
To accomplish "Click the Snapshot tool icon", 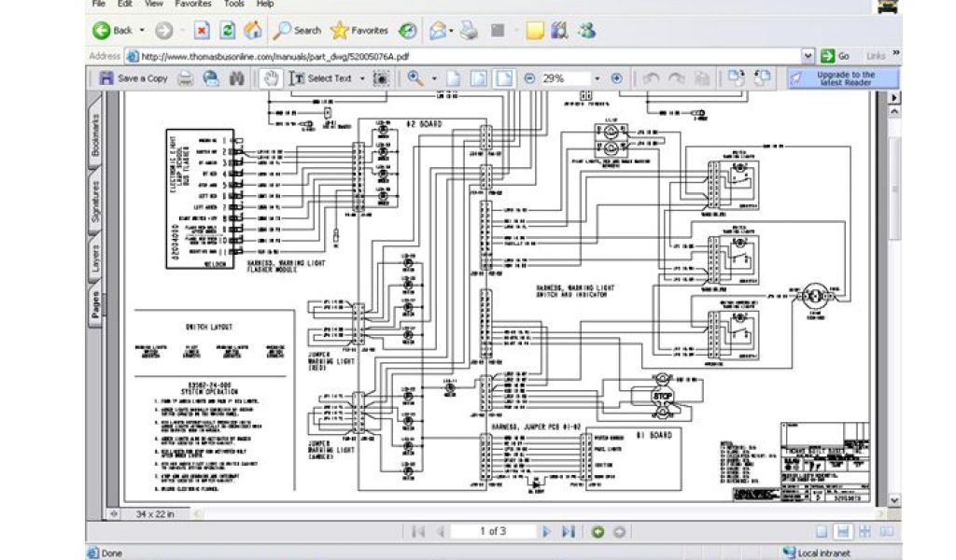I will (x=381, y=79).
